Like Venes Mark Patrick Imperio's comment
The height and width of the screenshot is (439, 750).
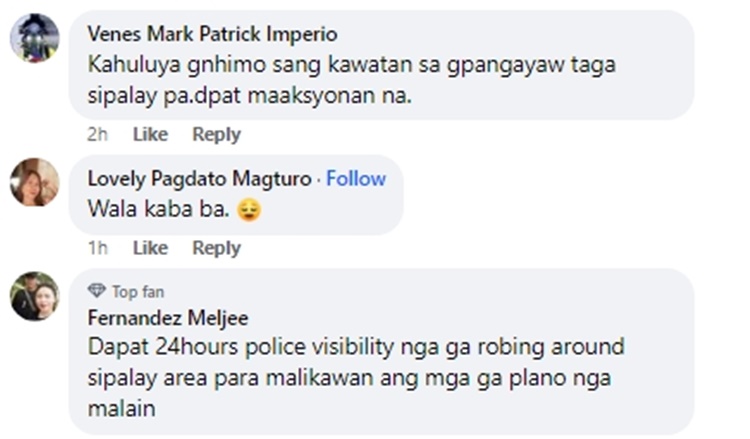[150, 134]
